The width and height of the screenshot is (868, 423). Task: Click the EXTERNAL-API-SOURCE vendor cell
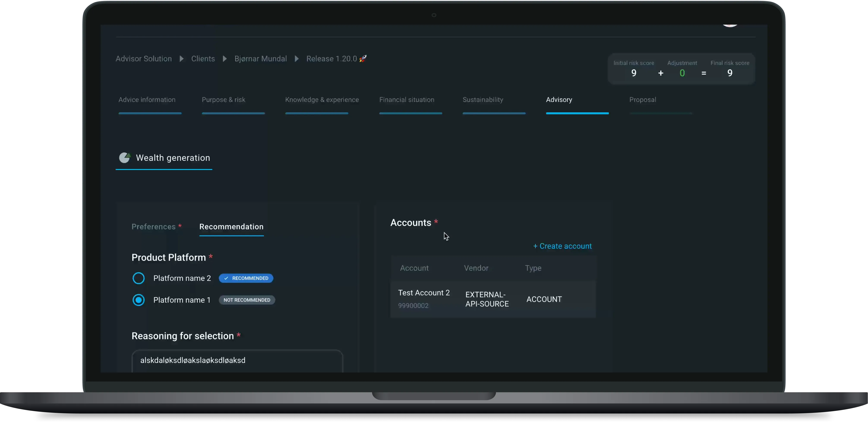click(487, 299)
